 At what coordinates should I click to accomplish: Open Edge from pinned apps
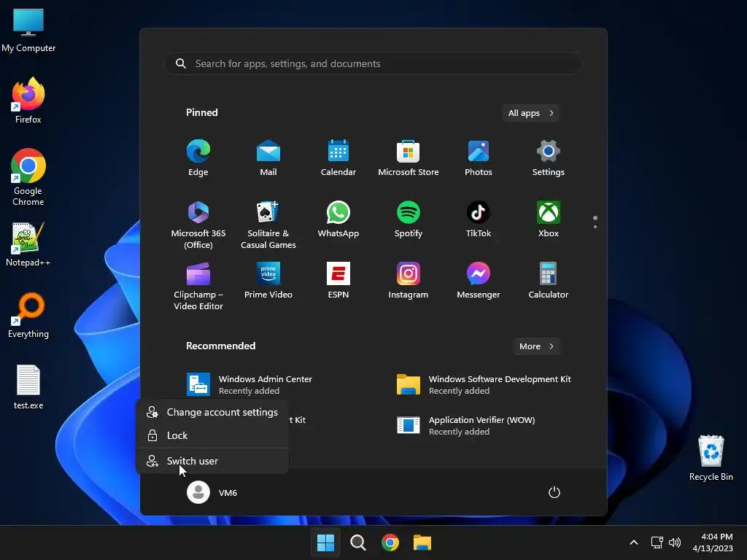pos(198,158)
